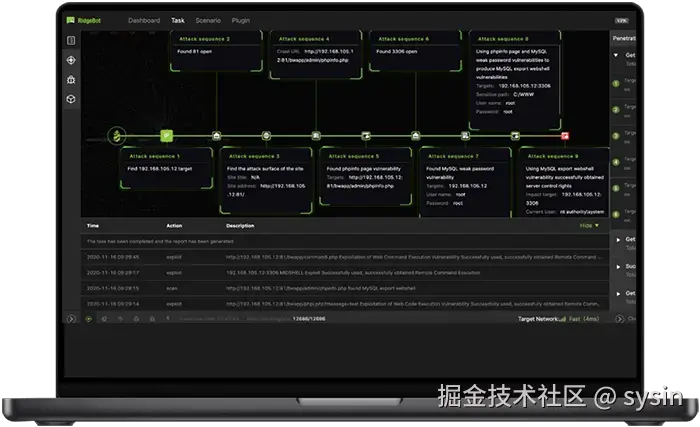Open the cube icon in left sidebar
This screenshot has width=700, height=427.
click(x=71, y=99)
